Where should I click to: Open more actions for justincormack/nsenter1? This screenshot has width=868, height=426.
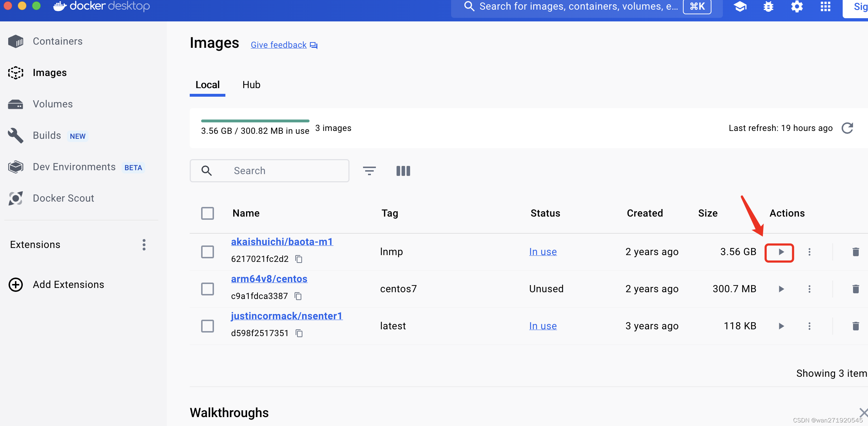click(810, 326)
